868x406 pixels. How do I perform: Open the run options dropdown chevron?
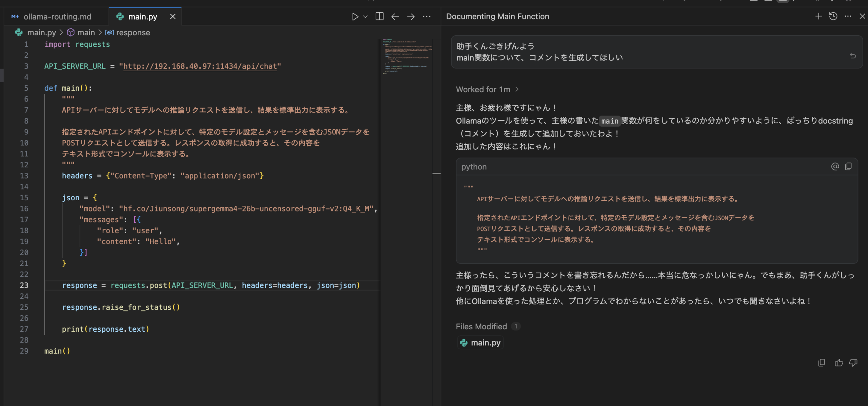364,16
